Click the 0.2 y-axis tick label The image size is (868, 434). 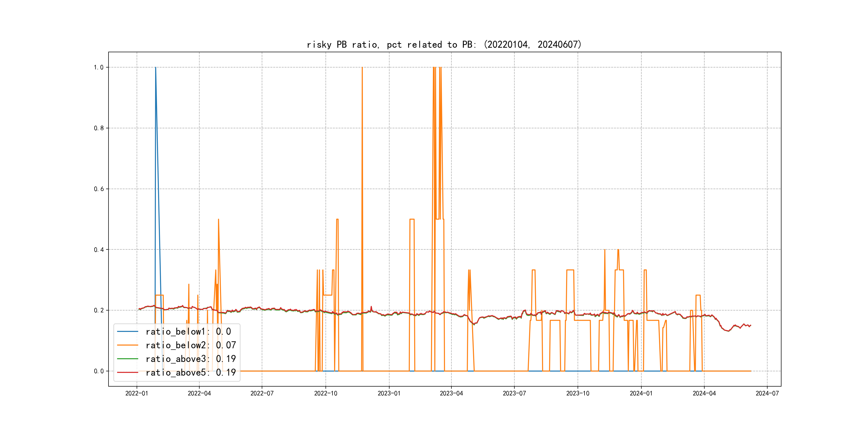(98, 310)
